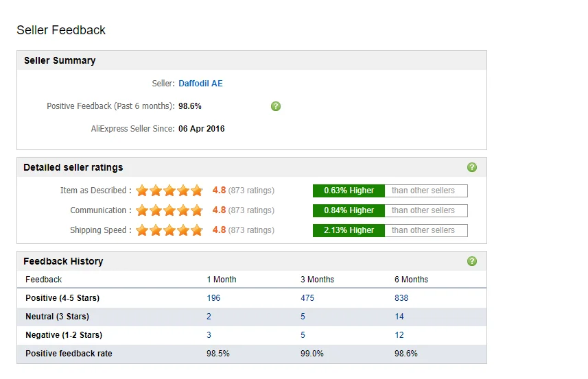Click the 4.8 Shipping Speed score
The height and width of the screenshot is (379, 588).
pos(219,230)
